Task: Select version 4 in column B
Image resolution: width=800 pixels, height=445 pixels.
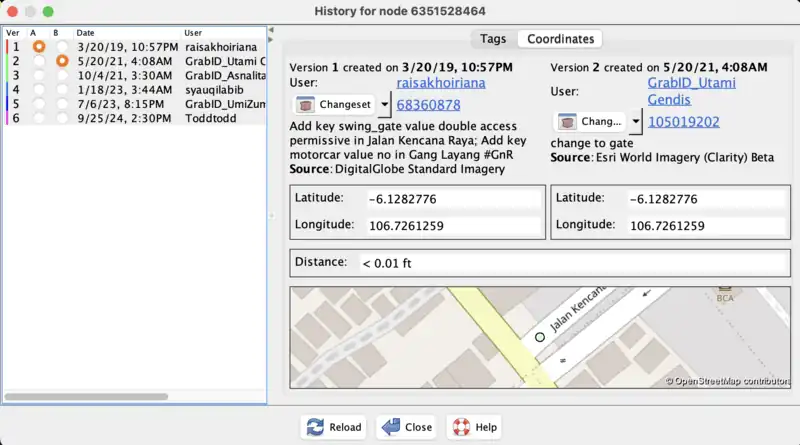Action: pos(62,89)
